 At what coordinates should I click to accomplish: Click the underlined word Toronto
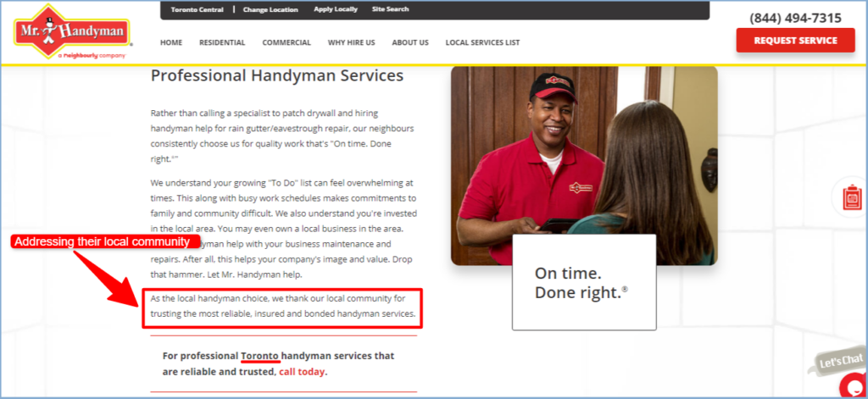tap(260, 355)
